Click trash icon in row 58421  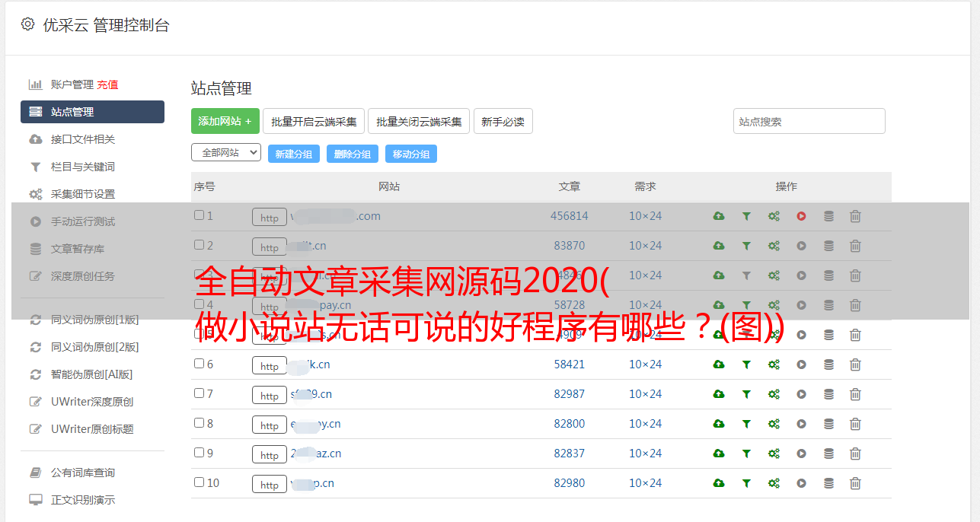pyautogui.click(x=855, y=364)
